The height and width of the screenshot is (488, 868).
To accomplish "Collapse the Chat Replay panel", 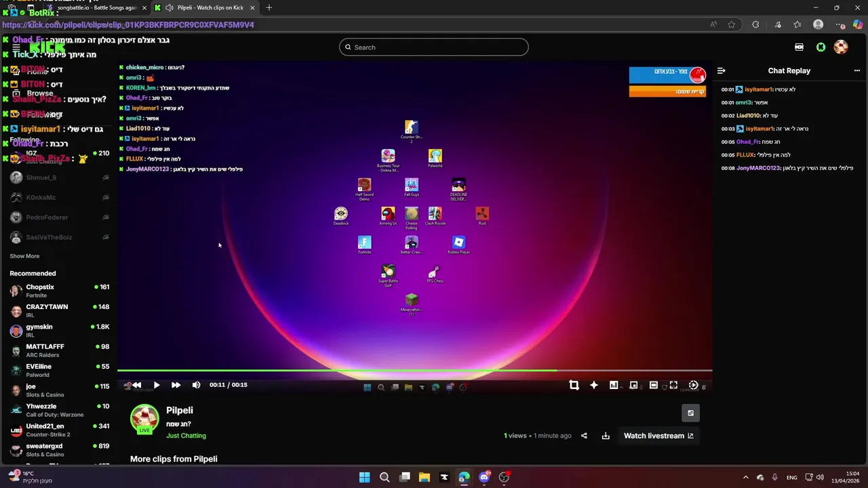I will [x=722, y=70].
